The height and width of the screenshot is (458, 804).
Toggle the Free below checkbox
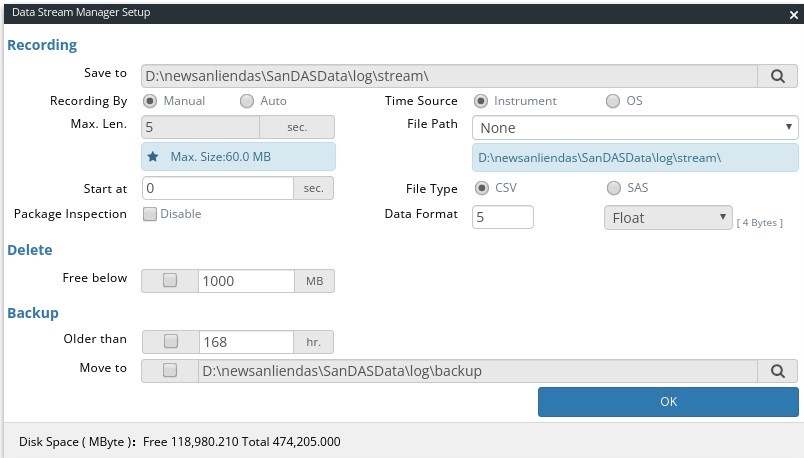(x=170, y=281)
